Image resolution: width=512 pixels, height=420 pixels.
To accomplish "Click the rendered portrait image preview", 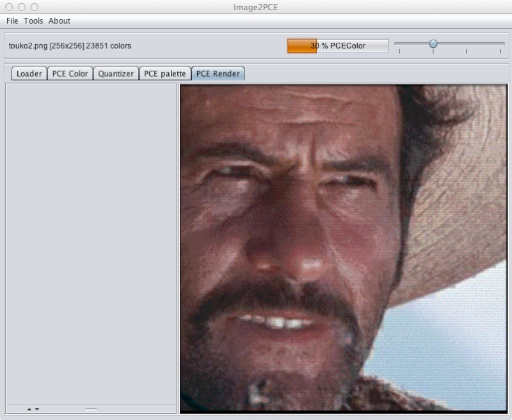I will click(344, 248).
